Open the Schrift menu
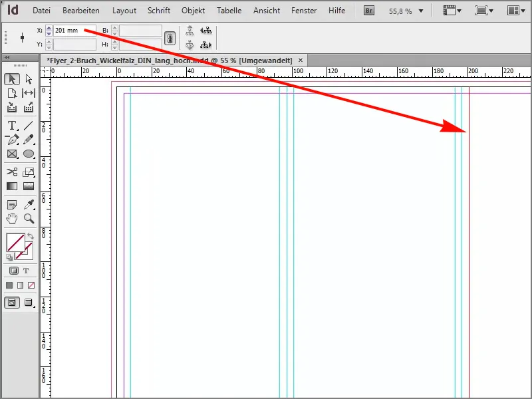532x399 pixels. [159, 11]
